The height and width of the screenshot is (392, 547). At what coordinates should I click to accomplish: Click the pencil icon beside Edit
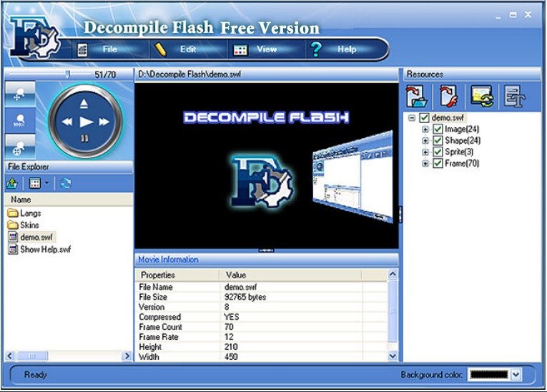(x=160, y=49)
